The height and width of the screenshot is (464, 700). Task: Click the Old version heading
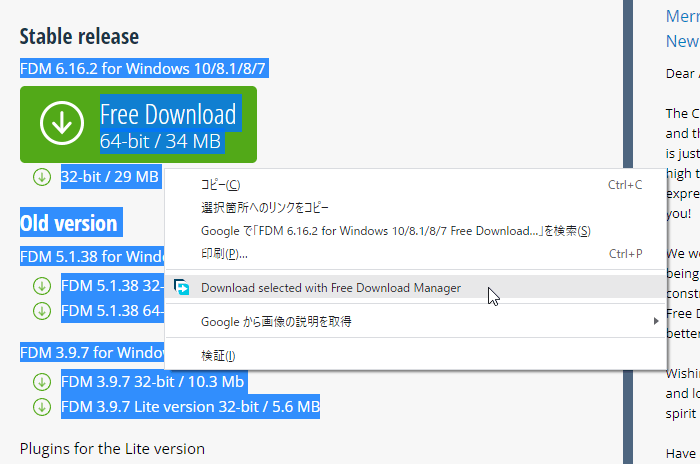coord(69,223)
